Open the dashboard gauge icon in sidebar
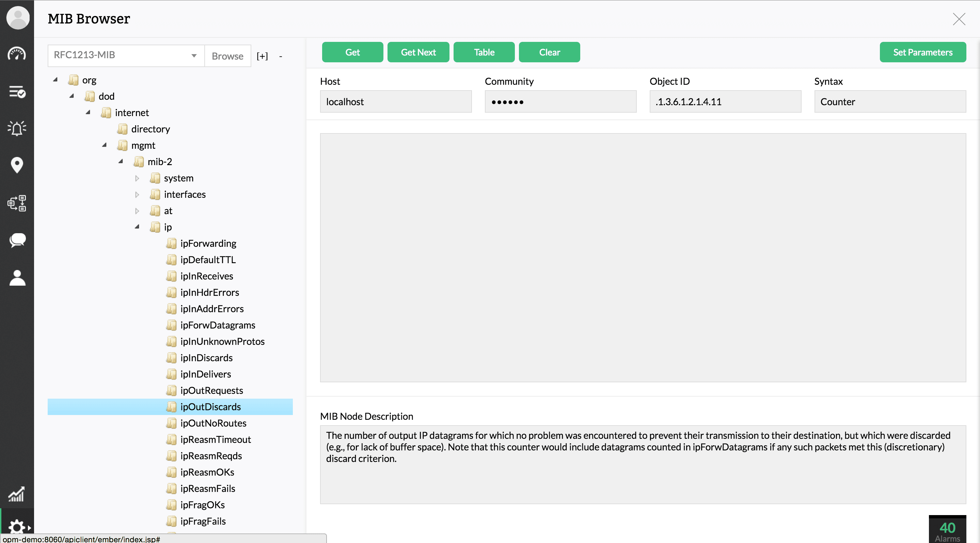Viewport: 980px width, 543px height. 17,54
